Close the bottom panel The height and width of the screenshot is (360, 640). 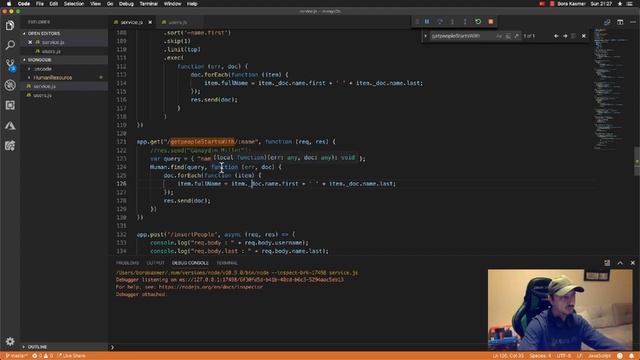pyautogui.click(x=633, y=263)
